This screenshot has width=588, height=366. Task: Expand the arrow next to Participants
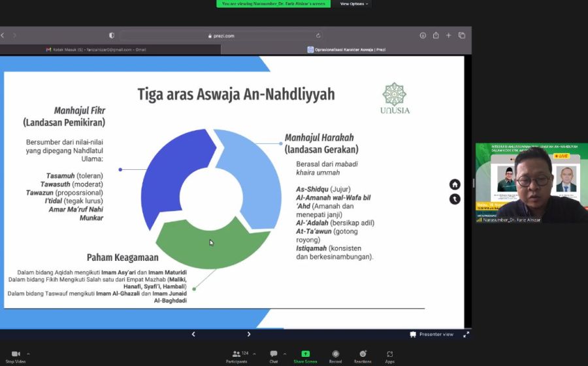254,354
